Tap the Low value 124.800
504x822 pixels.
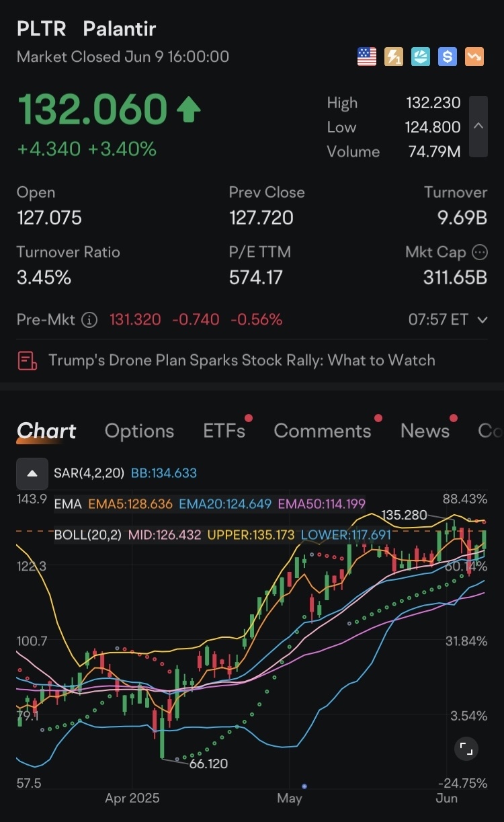pyautogui.click(x=433, y=127)
